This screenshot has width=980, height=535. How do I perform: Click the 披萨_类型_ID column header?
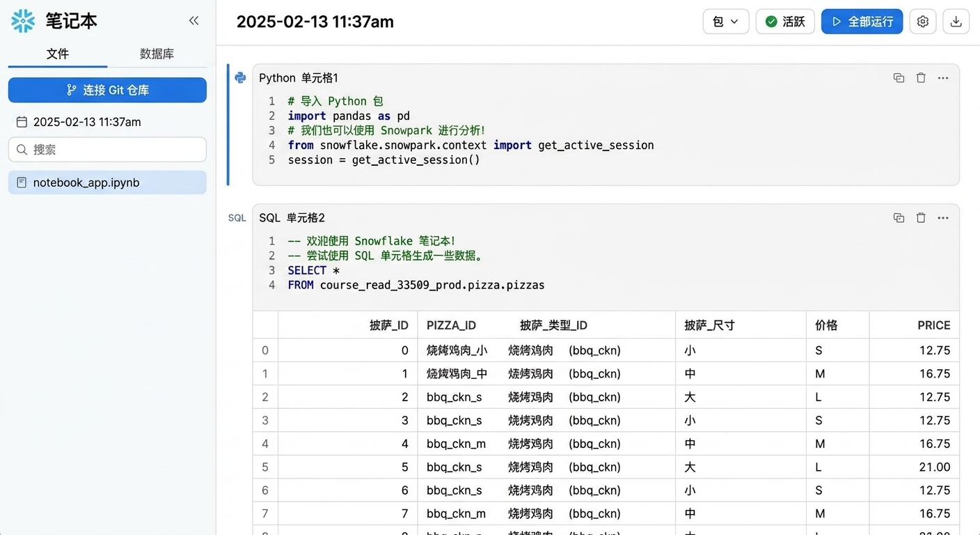pyautogui.click(x=554, y=325)
